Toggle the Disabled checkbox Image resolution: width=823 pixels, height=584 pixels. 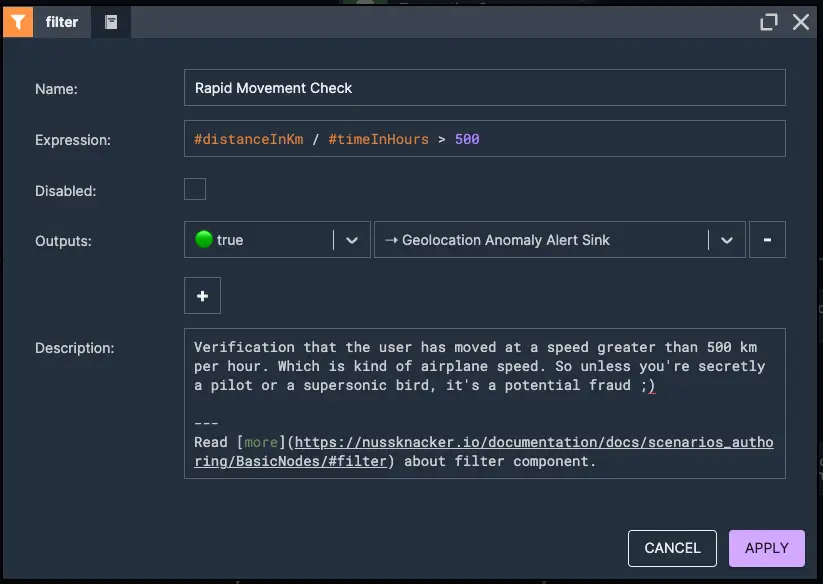195,189
